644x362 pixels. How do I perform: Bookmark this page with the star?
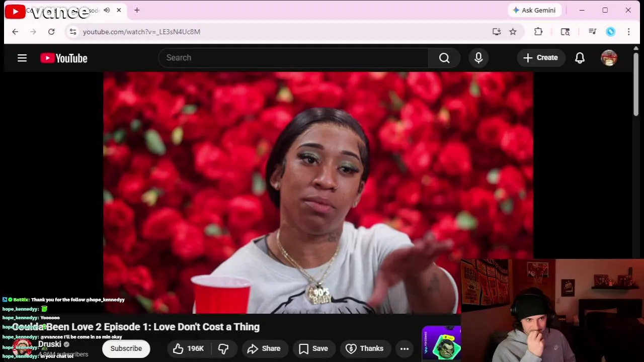(513, 32)
